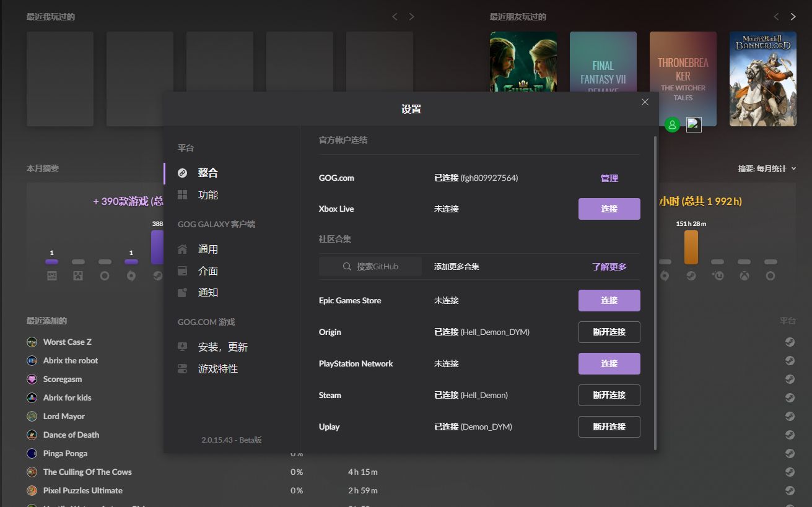Click the Pixel Puzzles Ultimate game icon
Screen dimensions: 812x507
[32, 490]
